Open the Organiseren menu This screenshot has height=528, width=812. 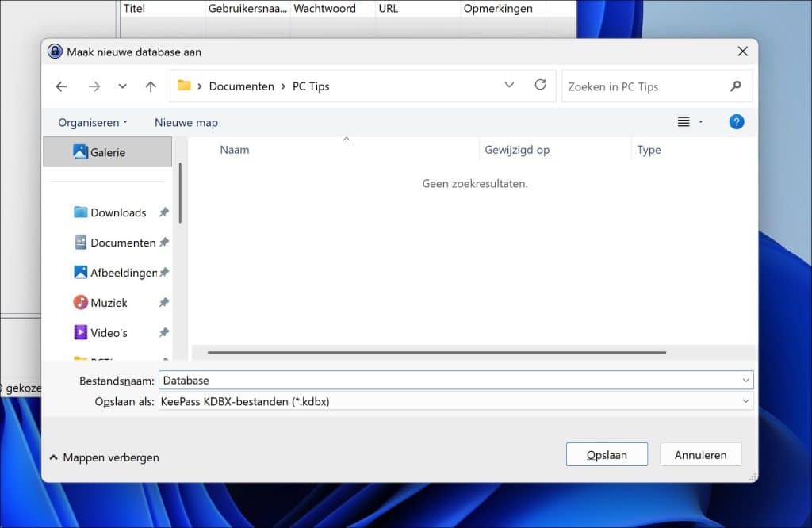coord(90,122)
